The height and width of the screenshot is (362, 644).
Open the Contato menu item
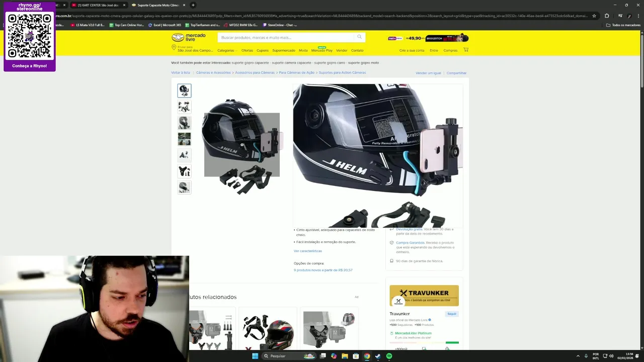(357, 50)
